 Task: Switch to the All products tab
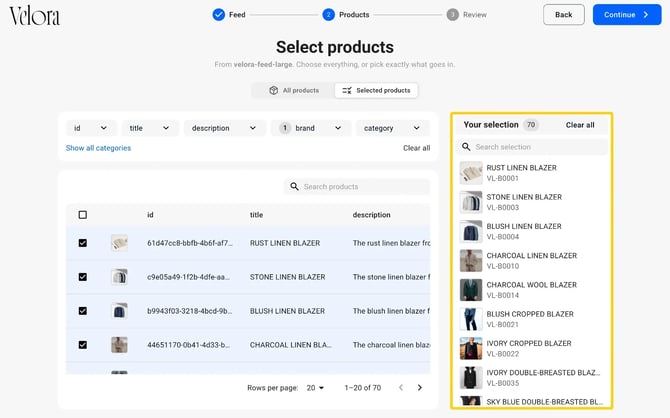(294, 90)
